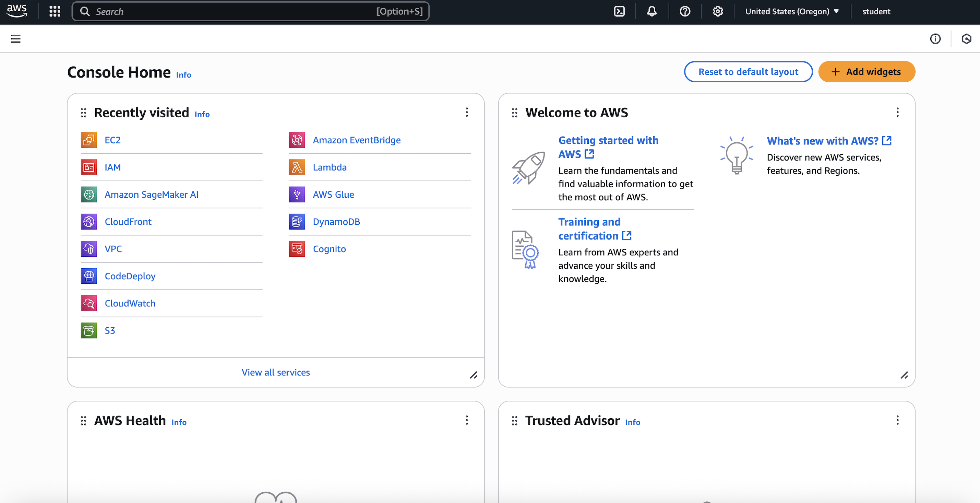Screen dimensions: 980x503
Task: Select the IAM service icon
Action: (x=89, y=167)
